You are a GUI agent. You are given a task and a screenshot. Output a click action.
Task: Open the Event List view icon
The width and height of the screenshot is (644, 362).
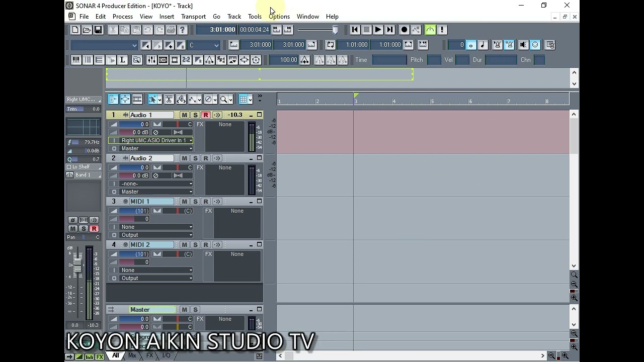point(88,60)
